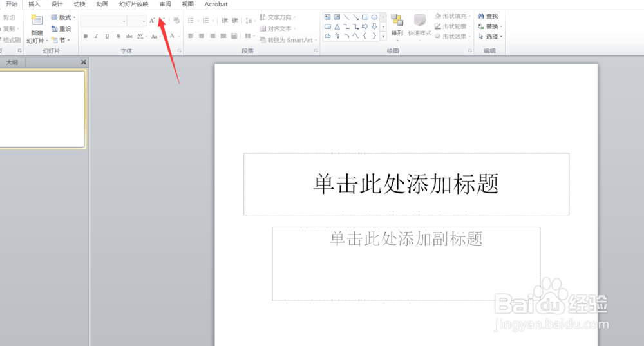Select the down block arrow shape
644x346 pixels.
click(374, 26)
